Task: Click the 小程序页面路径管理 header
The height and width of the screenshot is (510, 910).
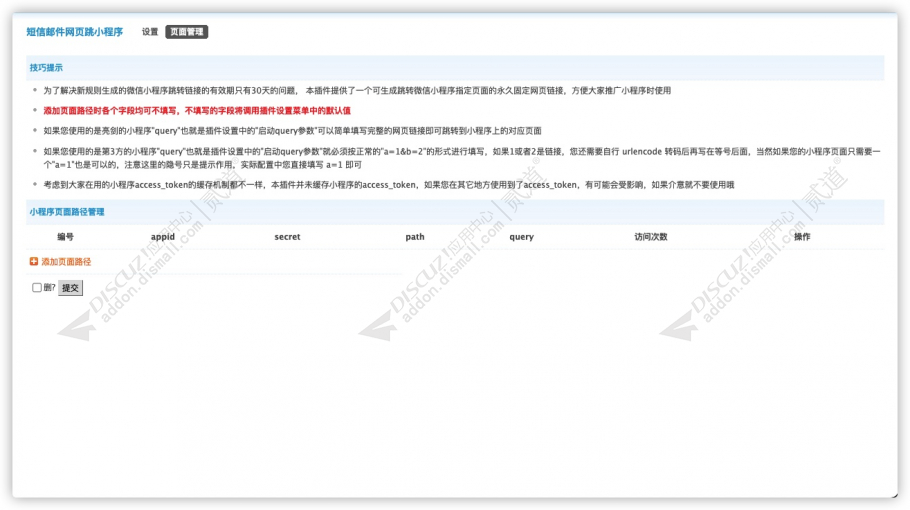Action: tap(67, 212)
